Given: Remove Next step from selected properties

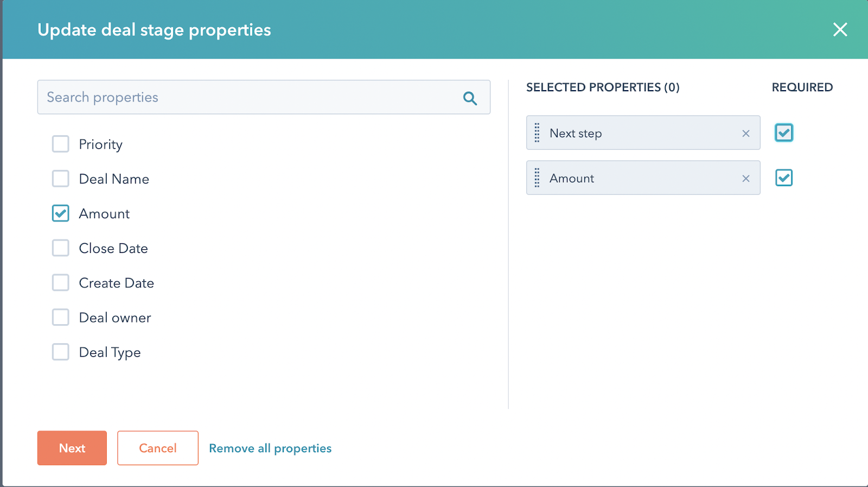Looking at the screenshot, I should [x=746, y=134].
